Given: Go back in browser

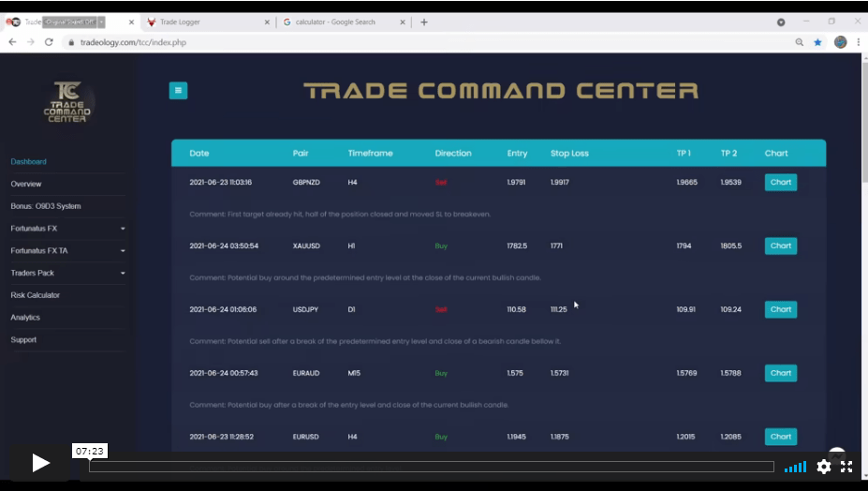Looking at the screenshot, I should point(12,42).
